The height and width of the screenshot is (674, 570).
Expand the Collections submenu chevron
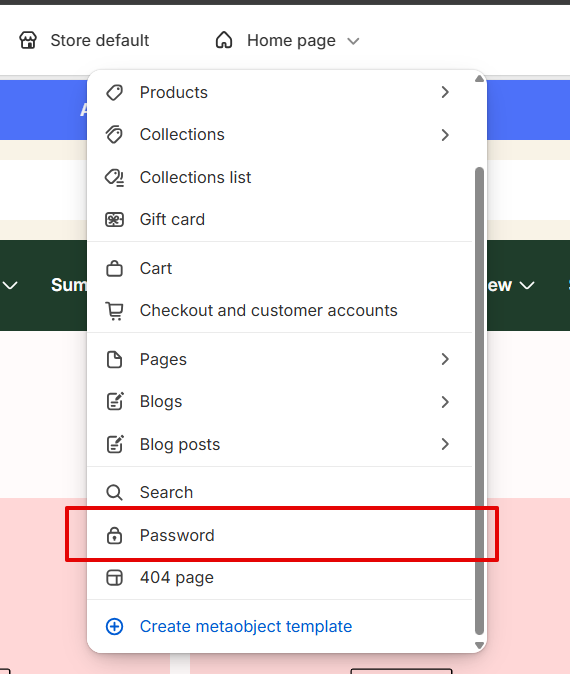(445, 135)
